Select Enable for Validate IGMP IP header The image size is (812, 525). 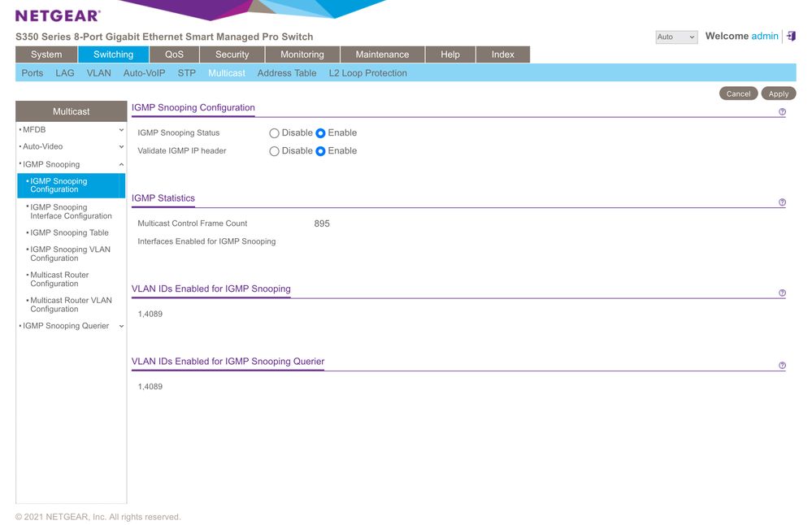(x=320, y=151)
